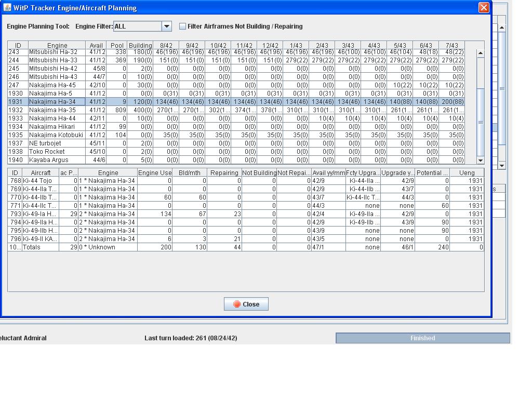Click the Bld/mth column header
The image size is (532, 399).
pos(189,172)
